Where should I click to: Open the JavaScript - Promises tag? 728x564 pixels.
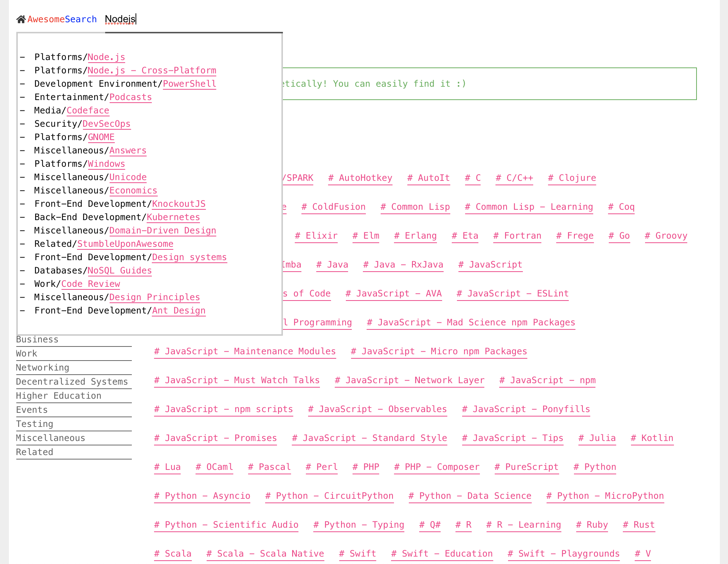(215, 438)
